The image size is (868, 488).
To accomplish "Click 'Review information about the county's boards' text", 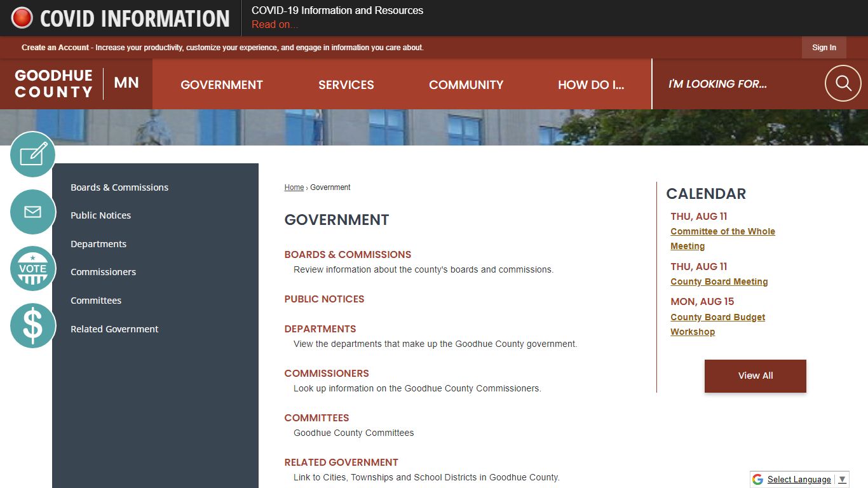I will point(423,269).
